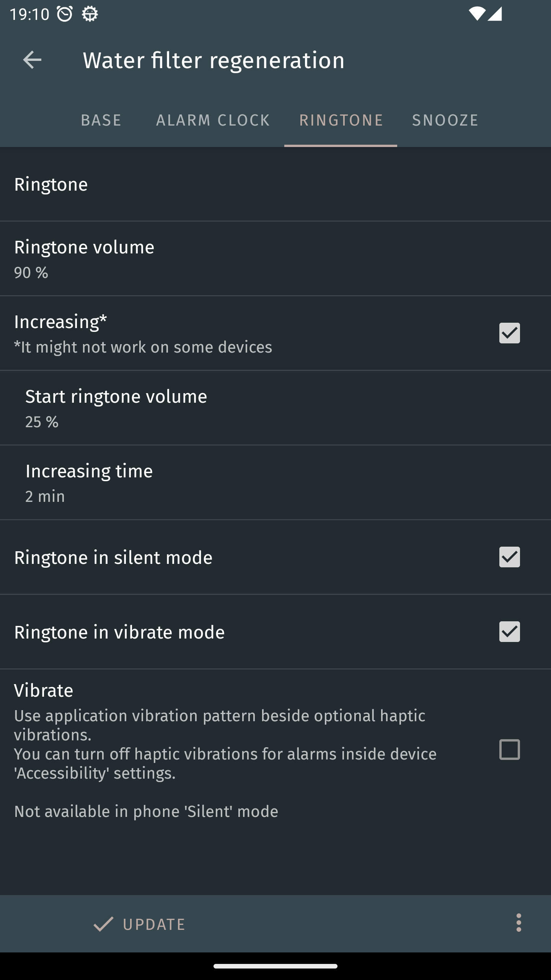Open the Increasing time setting
The width and height of the screenshot is (551, 980).
[275, 482]
